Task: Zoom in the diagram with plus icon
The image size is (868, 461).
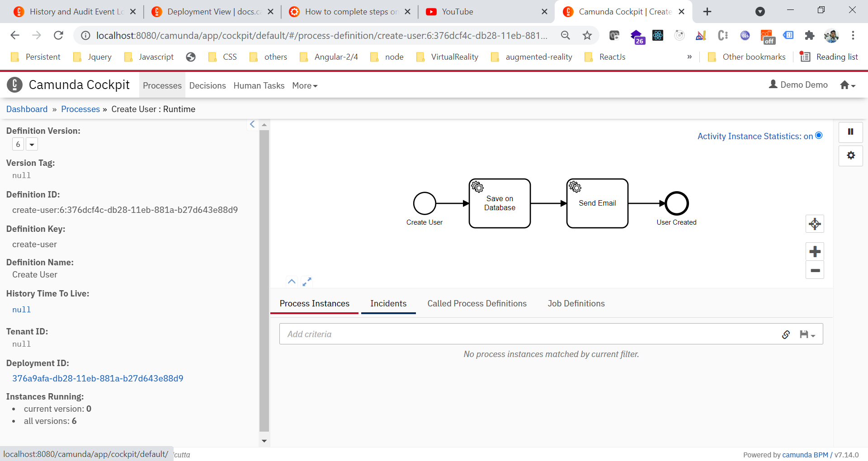Action: [815, 252]
